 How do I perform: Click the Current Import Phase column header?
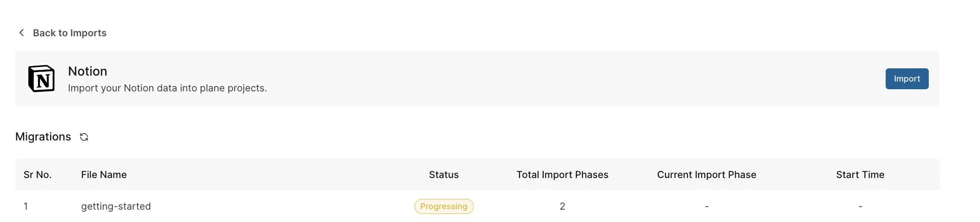coord(707,175)
